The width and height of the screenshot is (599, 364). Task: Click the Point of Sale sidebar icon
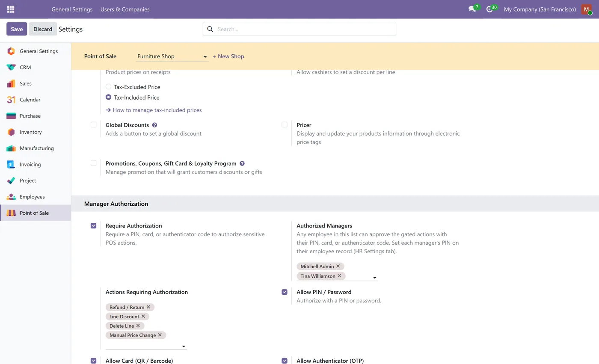pyautogui.click(x=11, y=213)
